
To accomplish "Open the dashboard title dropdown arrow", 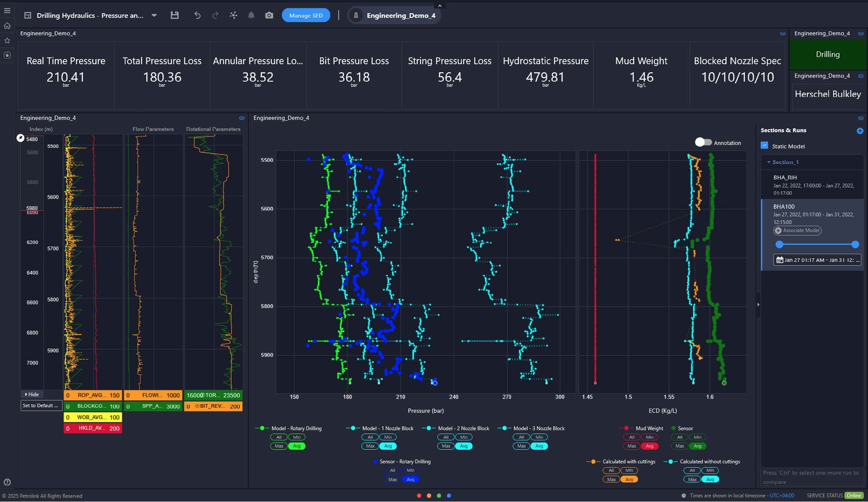I will [x=154, y=15].
